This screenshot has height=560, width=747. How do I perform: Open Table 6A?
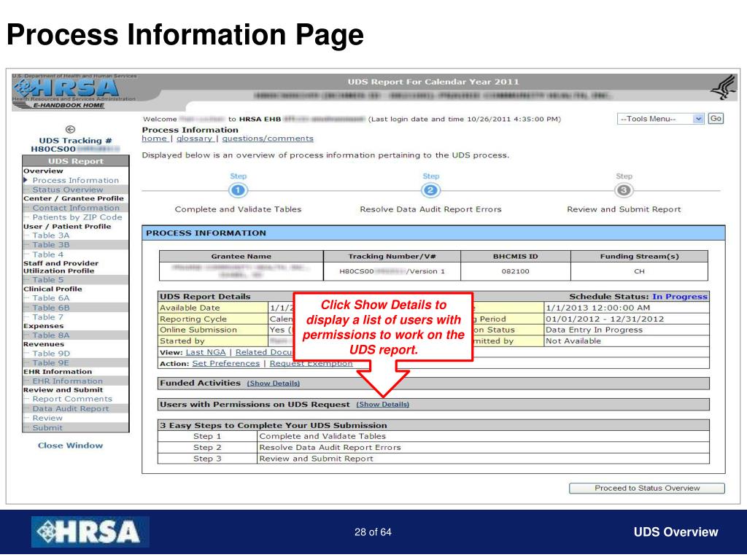click(51, 298)
